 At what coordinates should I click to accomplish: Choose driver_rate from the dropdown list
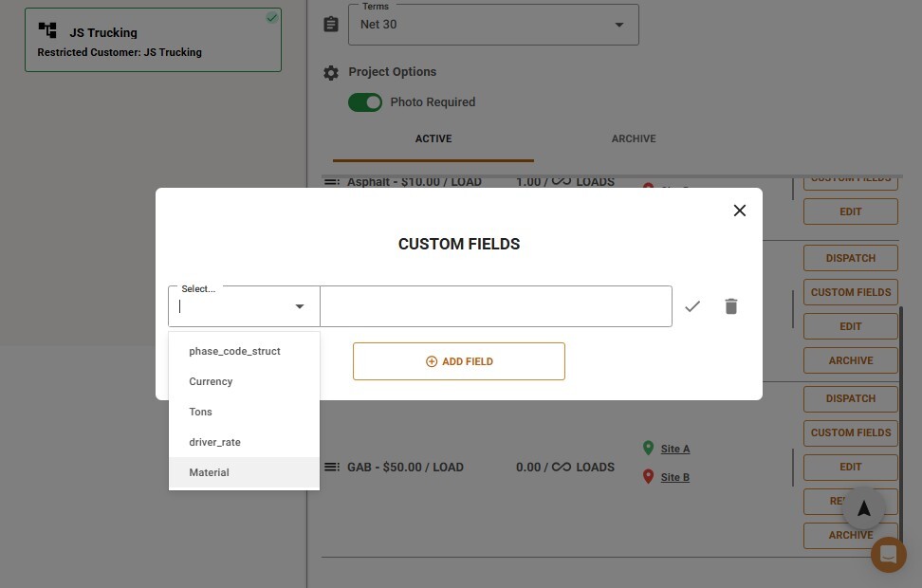244,442
